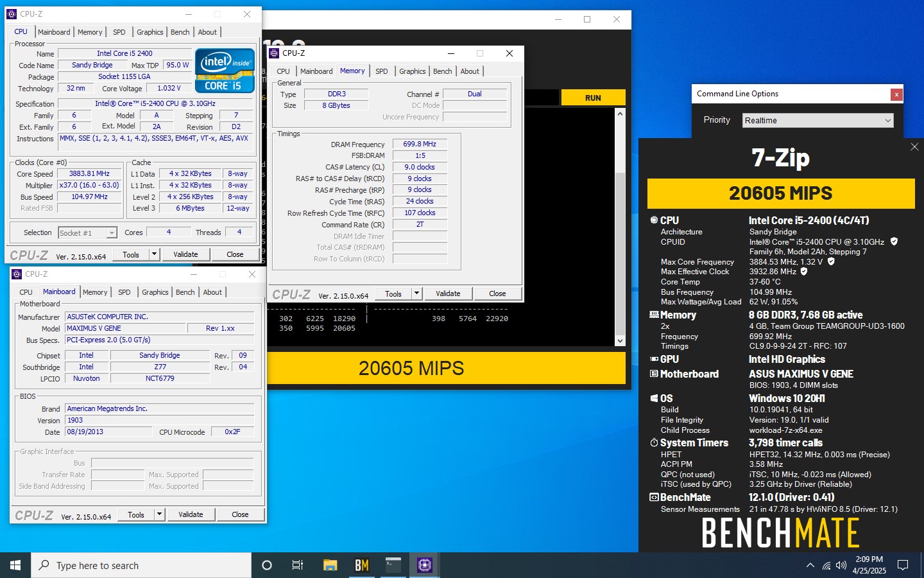Open SPD tab in the Memory CPU-Z window
Image resolution: width=924 pixels, height=578 pixels.
tap(382, 71)
